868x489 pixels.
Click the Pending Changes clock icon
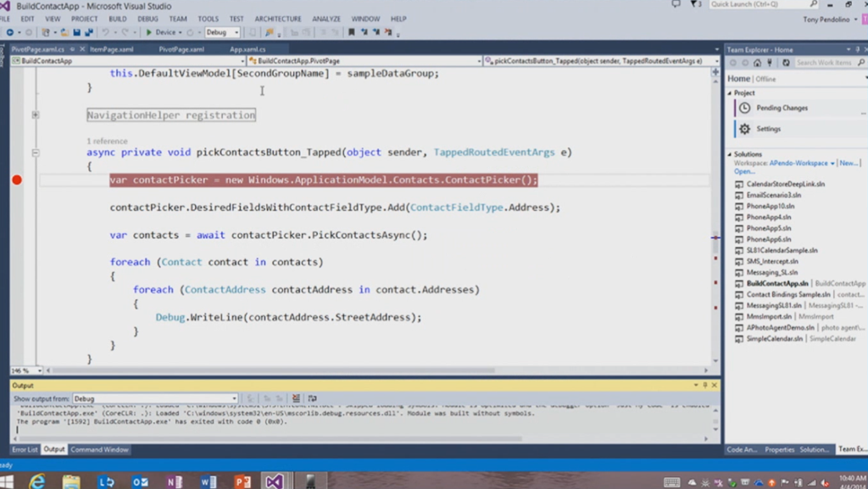(744, 108)
